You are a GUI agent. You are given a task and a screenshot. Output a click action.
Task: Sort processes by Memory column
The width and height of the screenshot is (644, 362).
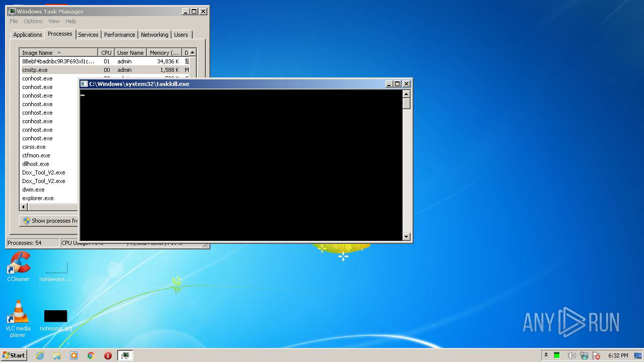click(164, 53)
